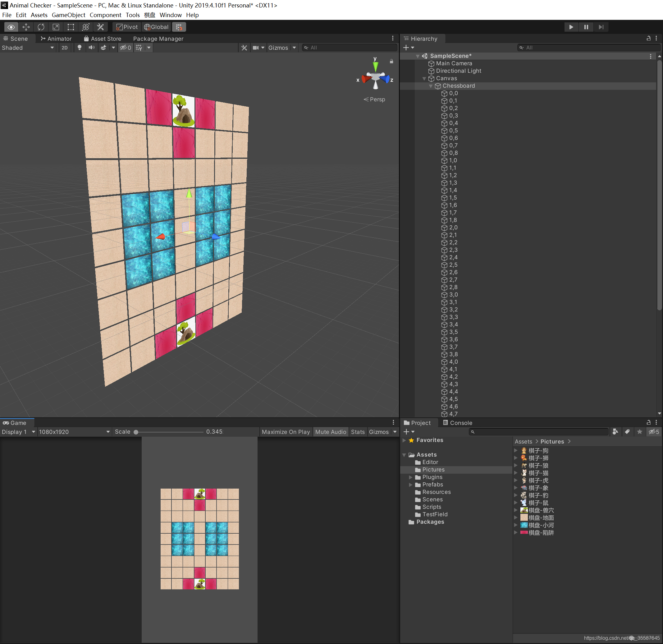Toggle scene lighting bulb icon

pyautogui.click(x=80, y=48)
